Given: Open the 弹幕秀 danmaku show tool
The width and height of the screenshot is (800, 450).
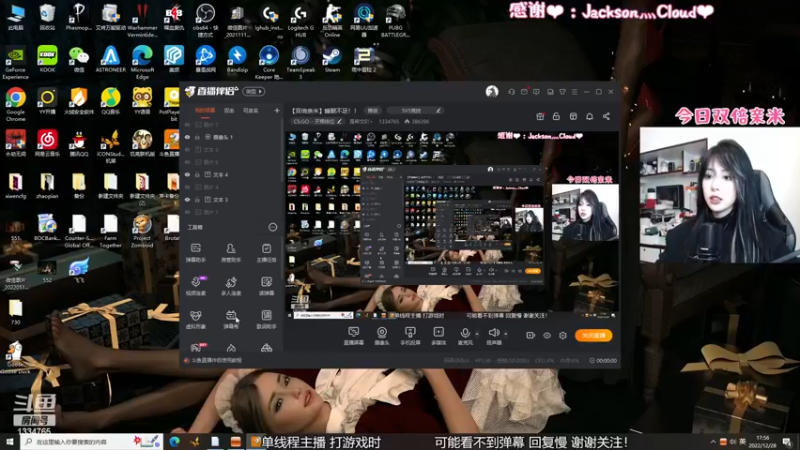Looking at the screenshot, I should (231, 319).
